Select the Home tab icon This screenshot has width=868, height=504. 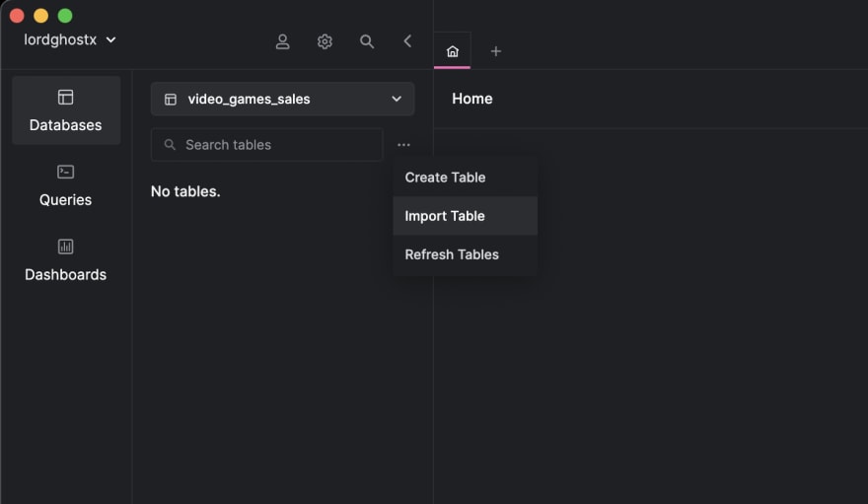click(x=453, y=51)
